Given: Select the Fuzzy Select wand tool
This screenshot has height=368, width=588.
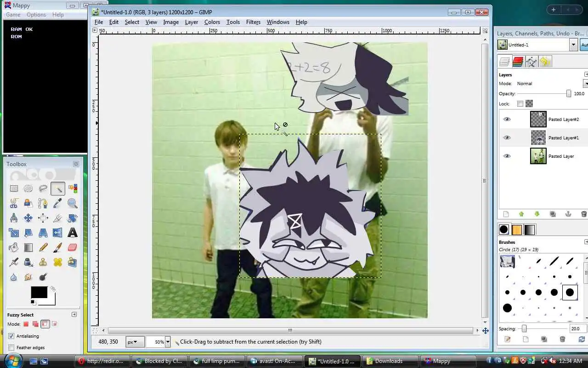Looking at the screenshot, I should [58, 189].
